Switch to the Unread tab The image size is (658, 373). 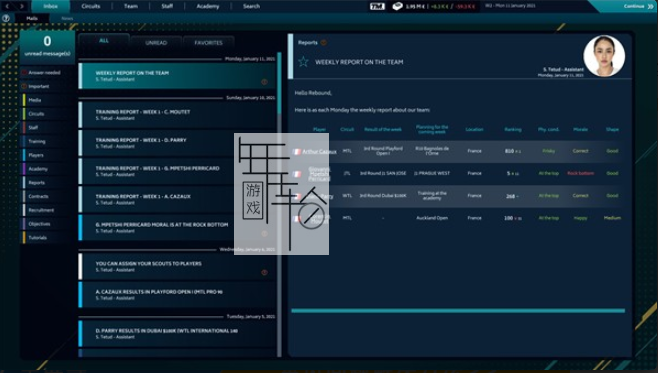click(x=156, y=43)
